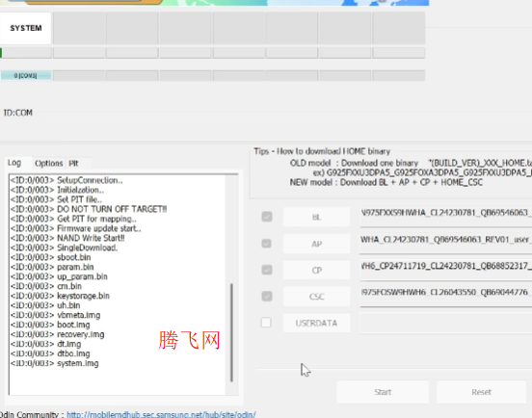
Task: Switch to the Pit tab
Action: pos(74,164)
